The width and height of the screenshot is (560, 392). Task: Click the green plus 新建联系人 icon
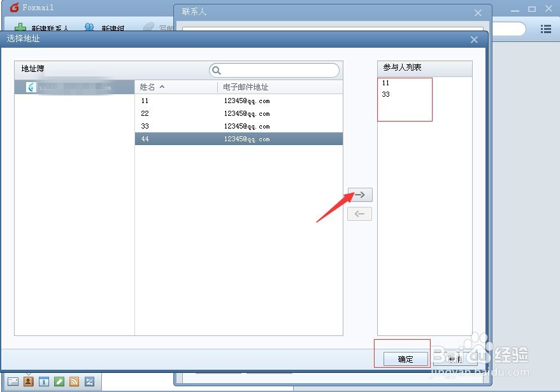(x=20, y=27)
